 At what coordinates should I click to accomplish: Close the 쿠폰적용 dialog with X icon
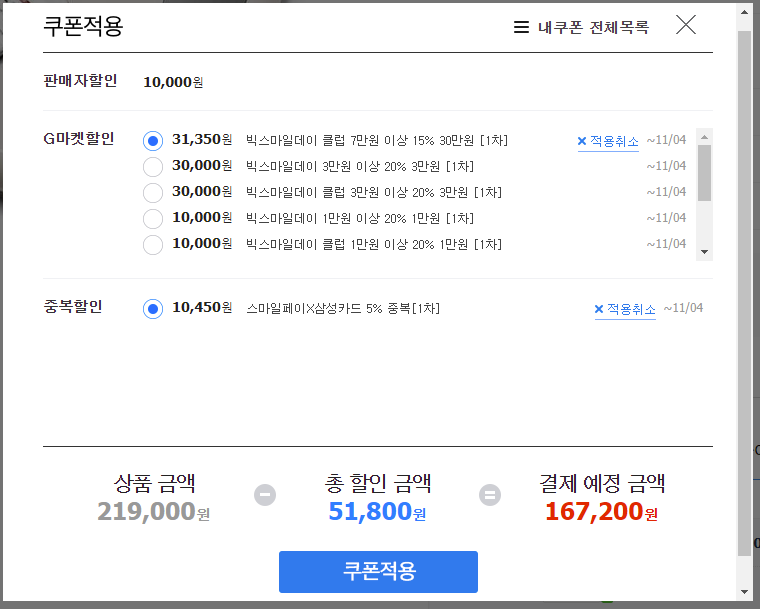[x=686, y=25]
